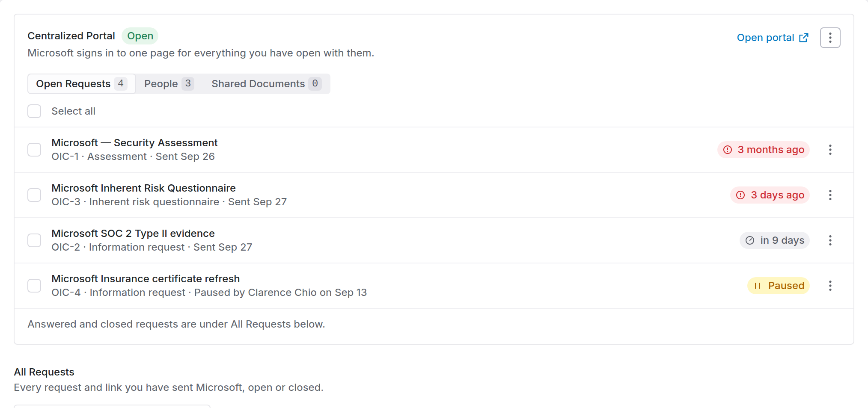Click the All Requests heading
868x408 pixels.
[44, 372]
